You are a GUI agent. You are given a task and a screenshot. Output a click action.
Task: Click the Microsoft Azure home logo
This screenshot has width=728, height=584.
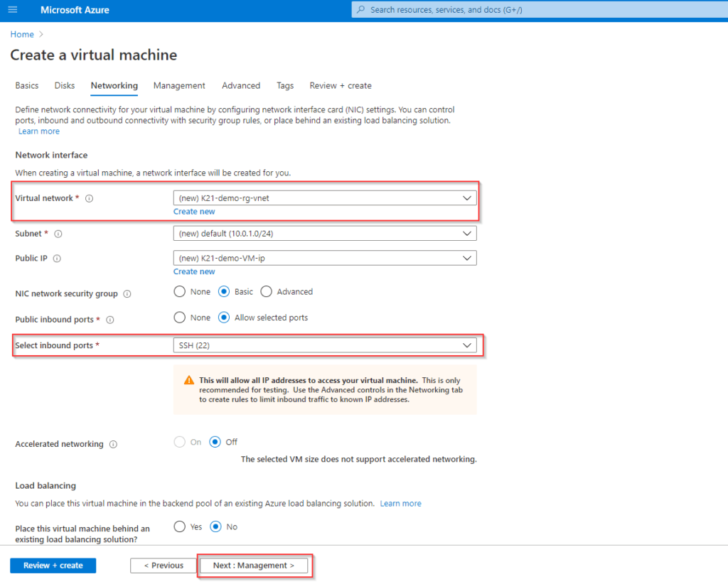coord(75,9)
